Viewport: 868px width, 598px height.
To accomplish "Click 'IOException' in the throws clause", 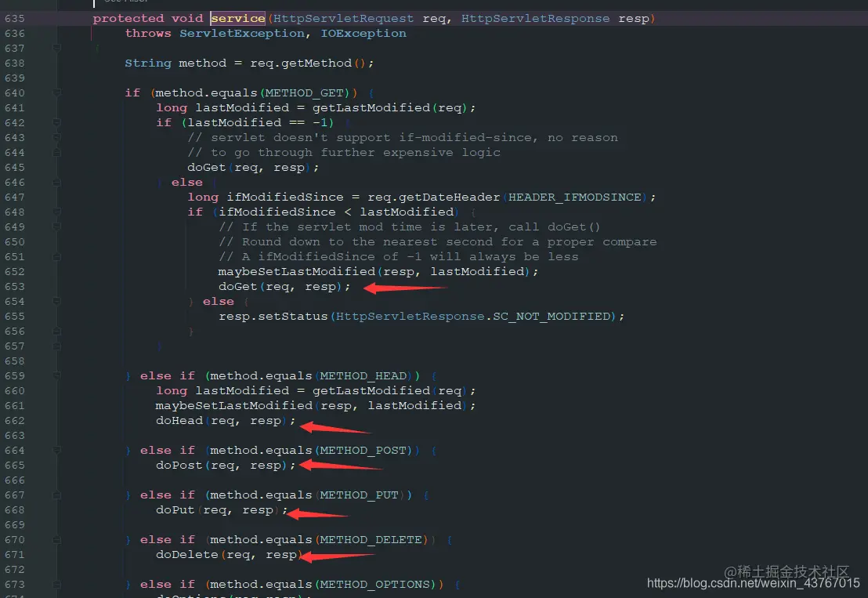I will click(363, 33).
